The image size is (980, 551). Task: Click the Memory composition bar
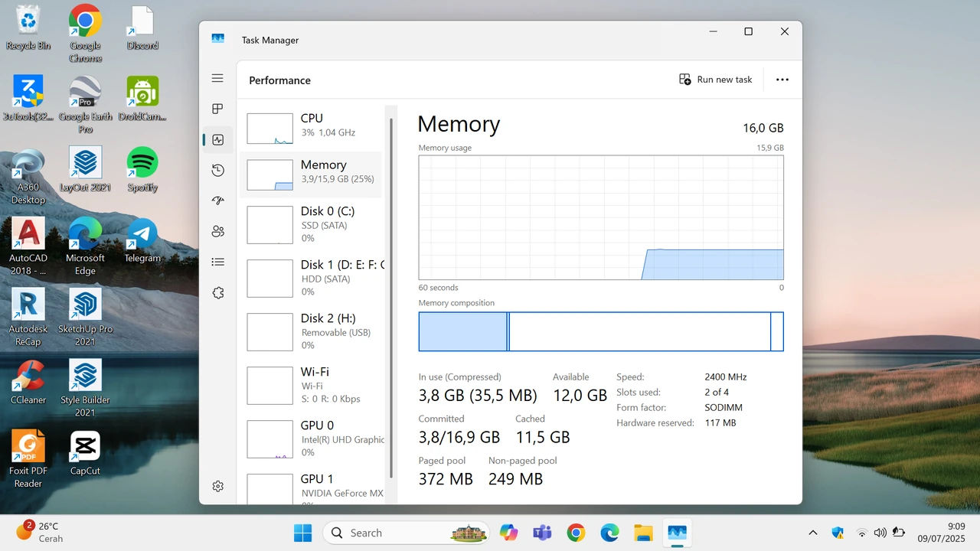(601, 331)
